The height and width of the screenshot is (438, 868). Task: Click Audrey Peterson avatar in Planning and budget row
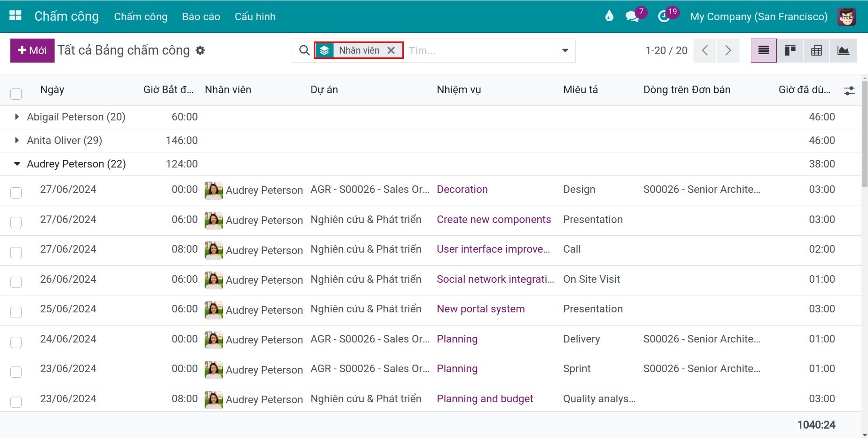214,399
